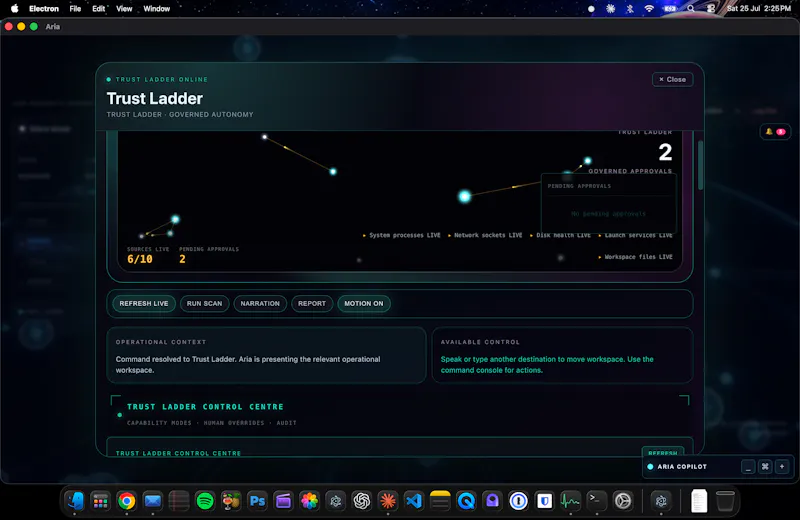The image size is (800, 520).
Task: Toggle the Motion On setting
Action: click(x=364, y=304)
